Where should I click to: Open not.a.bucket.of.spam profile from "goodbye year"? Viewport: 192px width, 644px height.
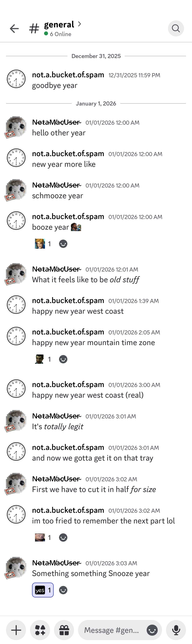pyautogui.click(x=68, y=75)
